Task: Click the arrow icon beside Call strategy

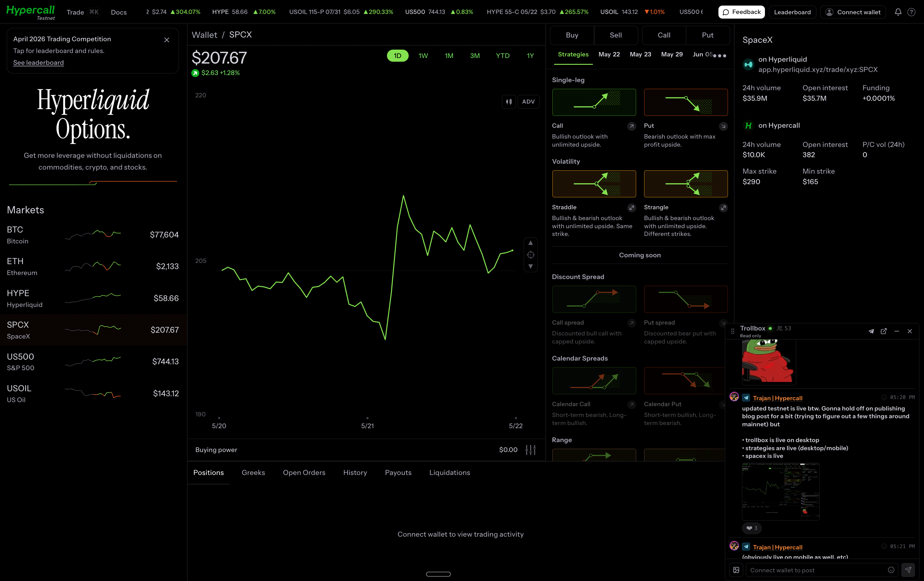Action: [x=632, y=126]
